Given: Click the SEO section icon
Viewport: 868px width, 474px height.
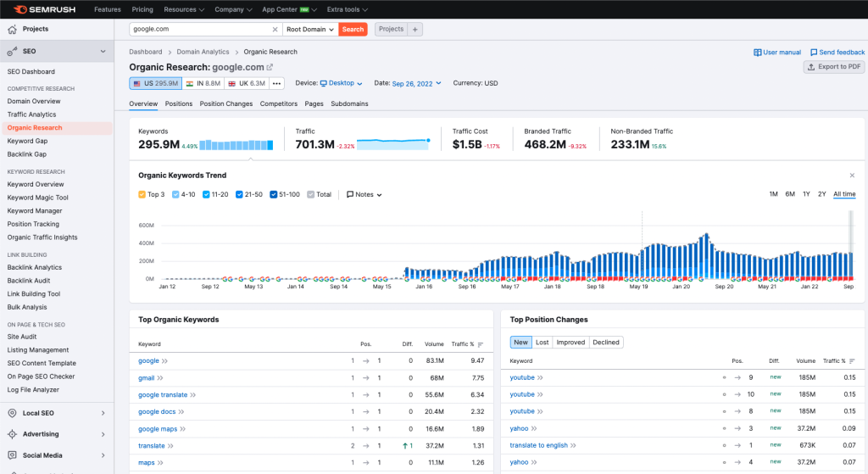Looking at the screenshot, I should (x=12, y=52).
